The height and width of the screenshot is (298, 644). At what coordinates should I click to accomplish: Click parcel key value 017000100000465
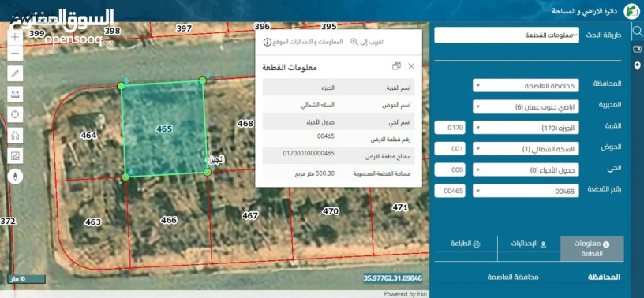click(309, 154)
